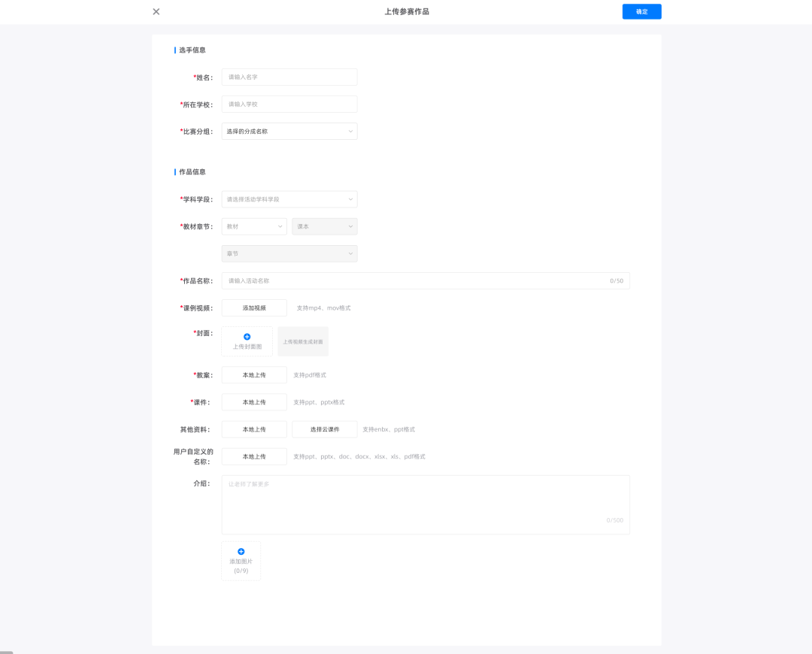Click 本地上传 for the 教案 lesson plan

[254, 375]
